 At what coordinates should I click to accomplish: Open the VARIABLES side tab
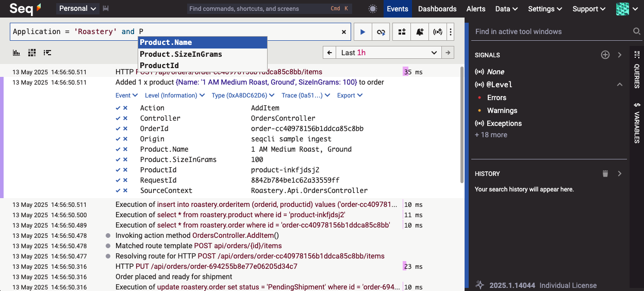[x=637, y=123]
